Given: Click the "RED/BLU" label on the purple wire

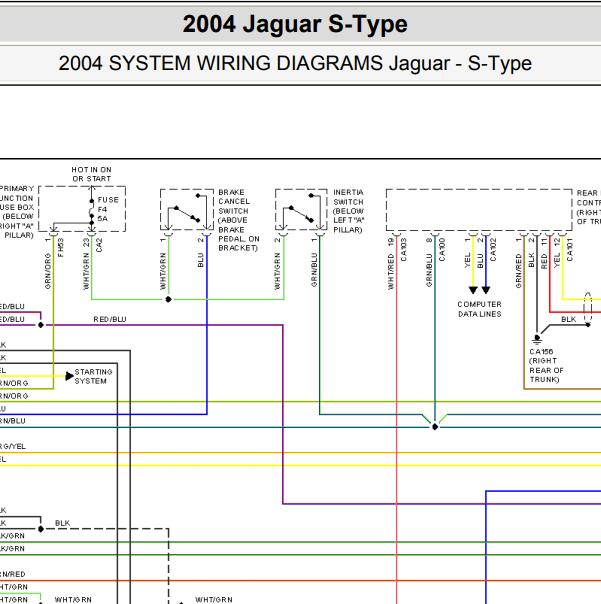Looking at the screenshot, I should [110, 319].
